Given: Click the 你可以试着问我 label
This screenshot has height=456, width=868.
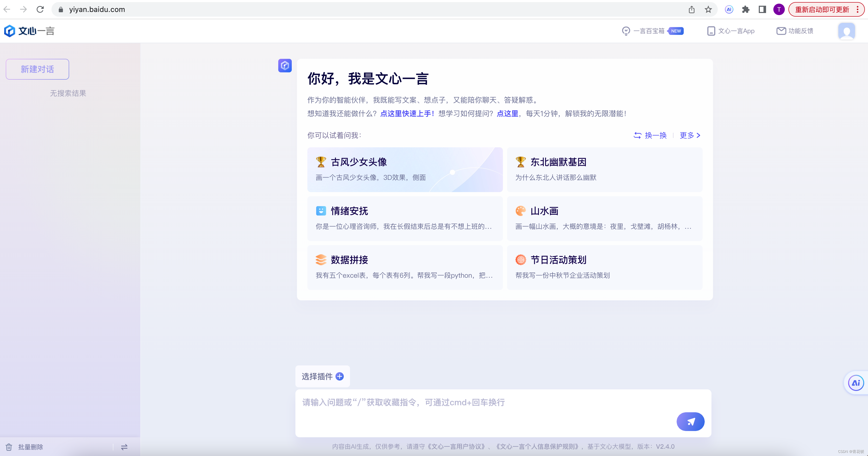Looking at the screenshot, I should pyautogui.click(x=334, y=135).
